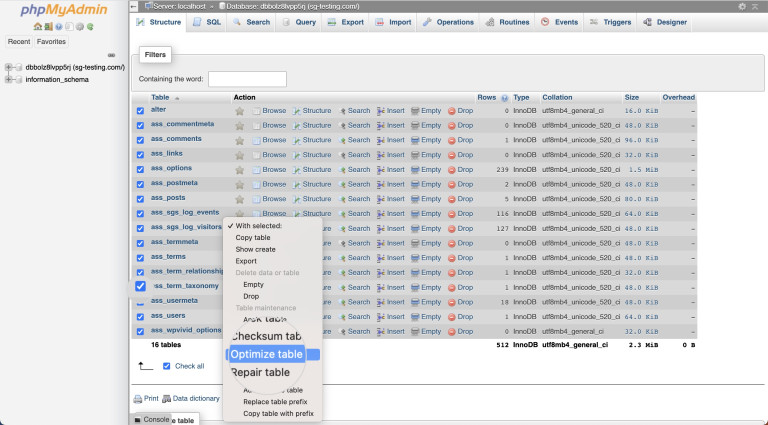Insert a row into ass_postmeta
Image resolution: width=768 pixels, height=425 pixels.
point(390,184)
